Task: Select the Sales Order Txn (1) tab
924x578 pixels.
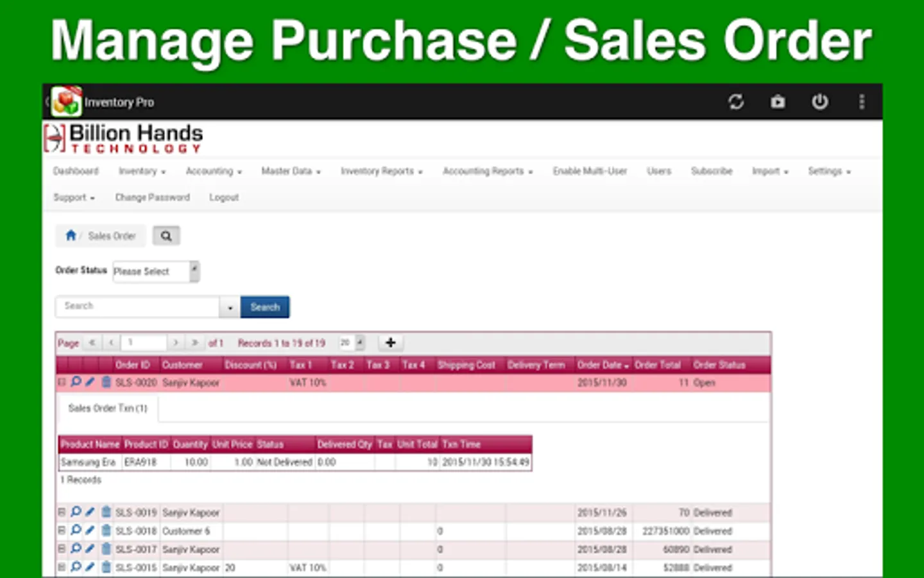Action: click(x=108, y=408)
